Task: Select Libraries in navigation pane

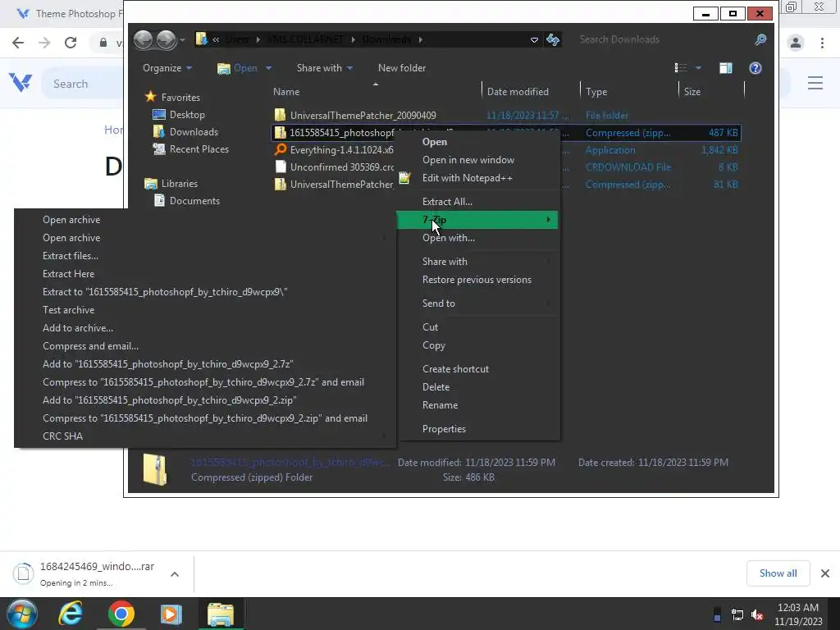Action: (179, 183)
